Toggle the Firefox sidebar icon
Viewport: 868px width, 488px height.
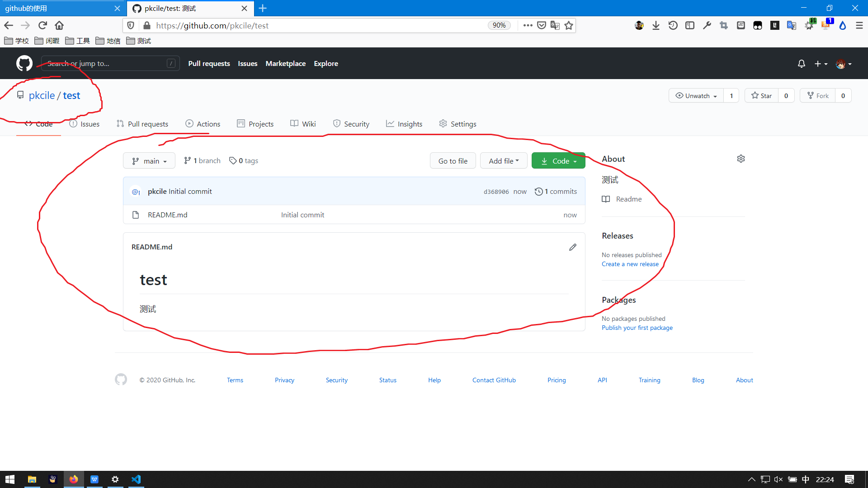[x=690, y=25]
